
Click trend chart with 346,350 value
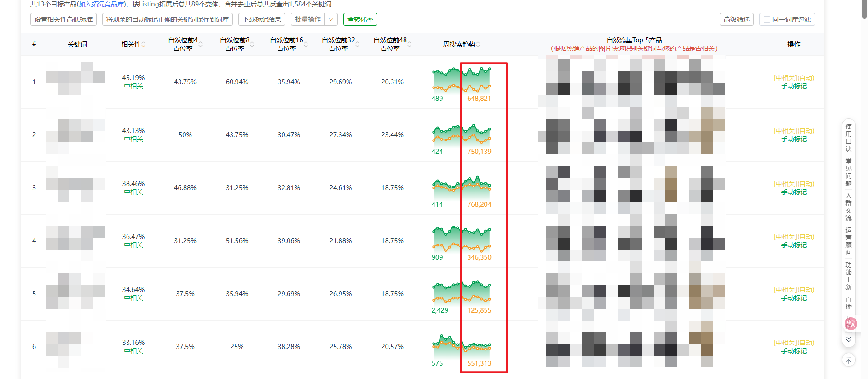point(462,239)
